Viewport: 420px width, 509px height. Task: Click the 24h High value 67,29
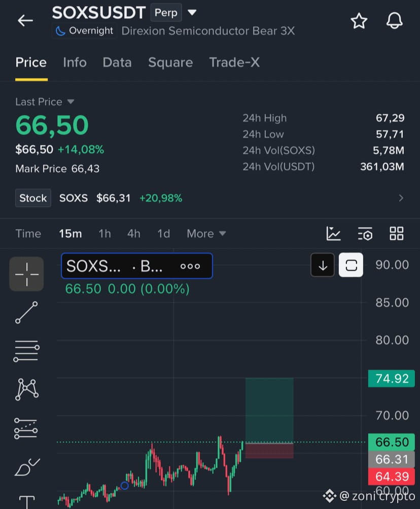[390, 118]
